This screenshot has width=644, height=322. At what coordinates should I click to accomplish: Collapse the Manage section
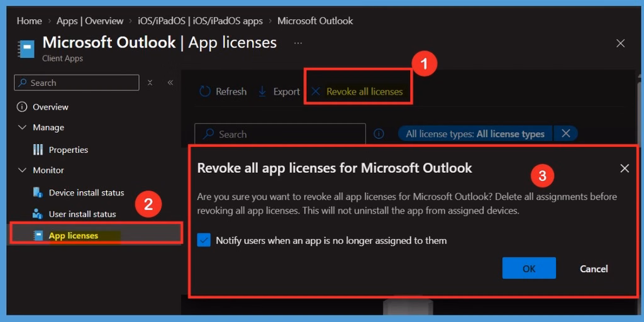click(x=22, y=127)
